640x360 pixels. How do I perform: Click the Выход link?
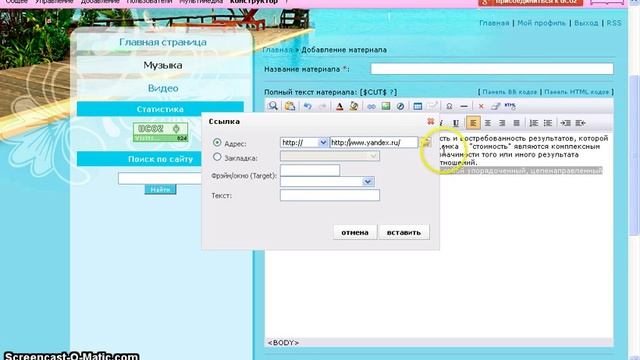click(x=586, y=23)
